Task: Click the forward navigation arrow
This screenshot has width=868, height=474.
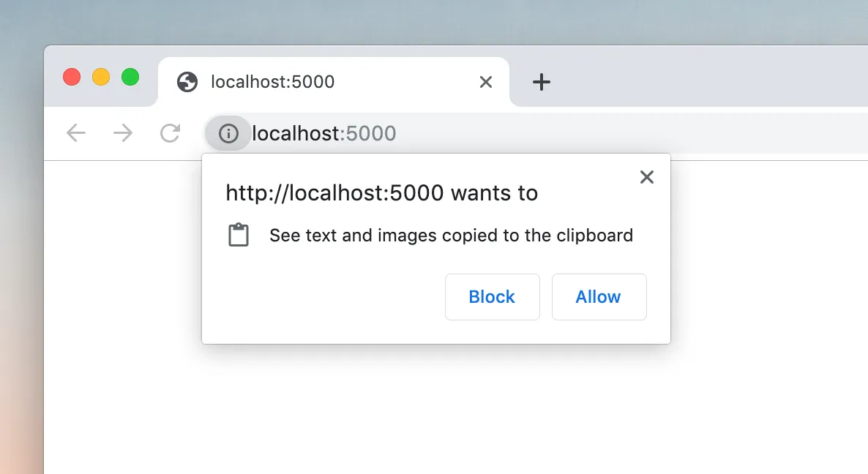Action: coord(122,133)
